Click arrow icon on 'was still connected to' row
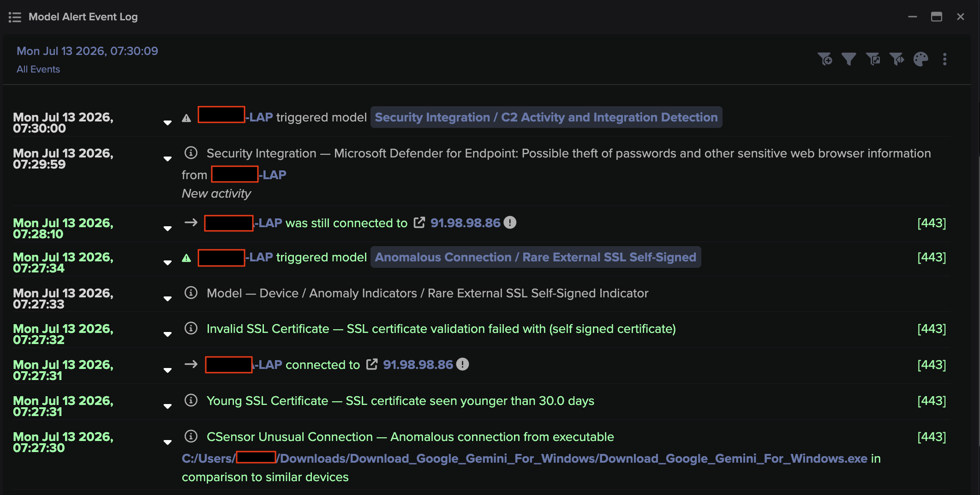 [191, 223]
